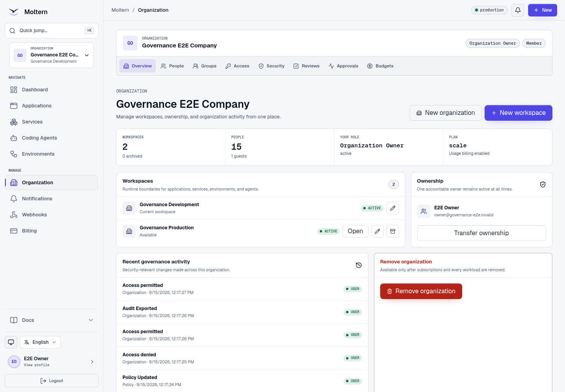Open E2E Owner profile chevron

pyautogui.click(x=92, y=362)
